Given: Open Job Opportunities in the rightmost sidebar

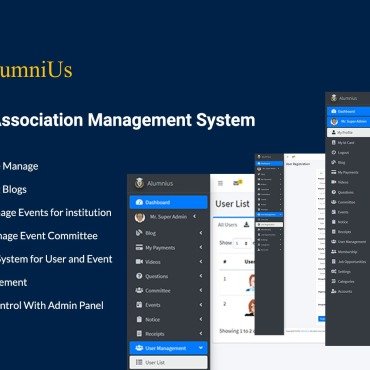Looking at the screenshot, I should click(348, 262).
